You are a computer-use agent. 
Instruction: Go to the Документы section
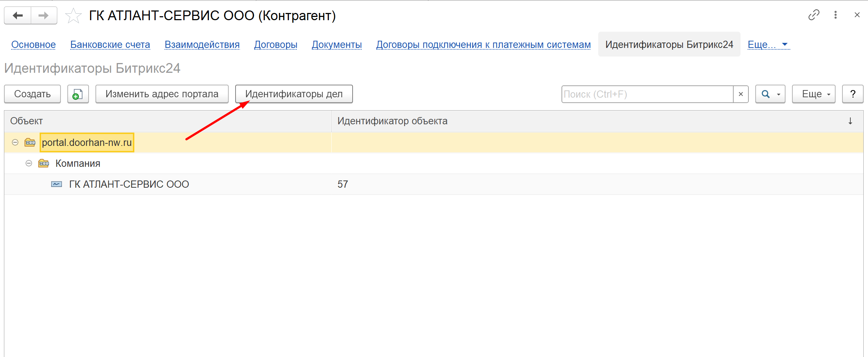[x=337, y=45]
